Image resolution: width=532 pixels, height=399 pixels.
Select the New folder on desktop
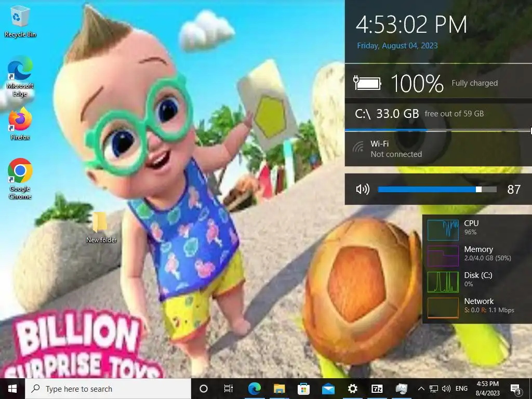click(x=101, y=228)
